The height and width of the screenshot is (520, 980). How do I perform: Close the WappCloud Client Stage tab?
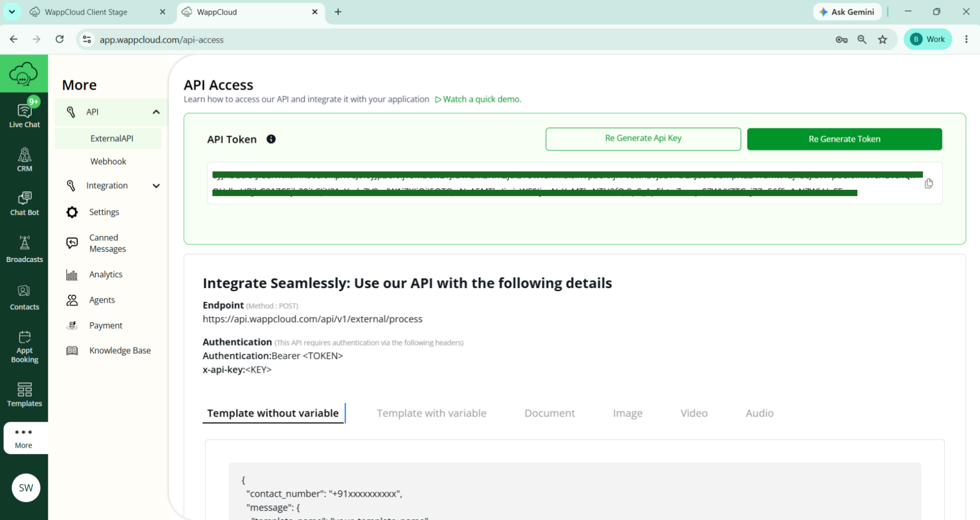[x=163, y=11]
